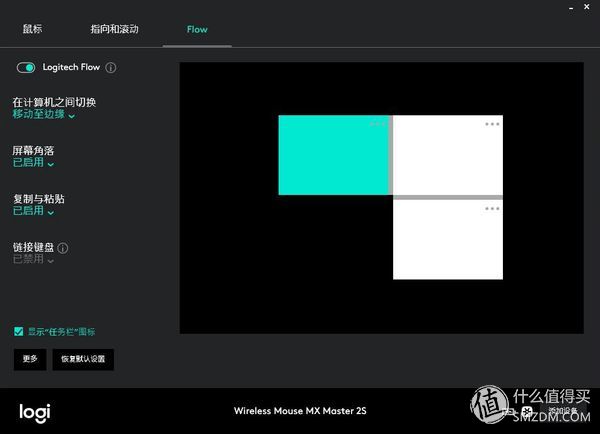The height and width of the screenshot is (434, 600).
Task: Close the Logitech Options window
Action: [587, 7]
